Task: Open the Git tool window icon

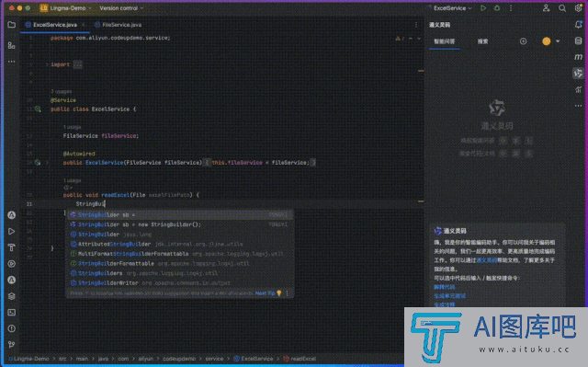Action: [x=12, y=345]
